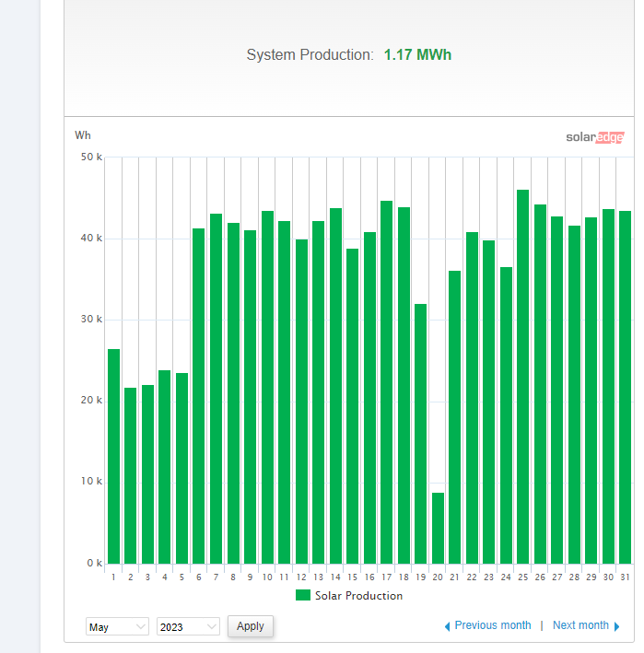Screen dimensions: 644x653
Task: Go to Previous month link
Action: (493, 625)
